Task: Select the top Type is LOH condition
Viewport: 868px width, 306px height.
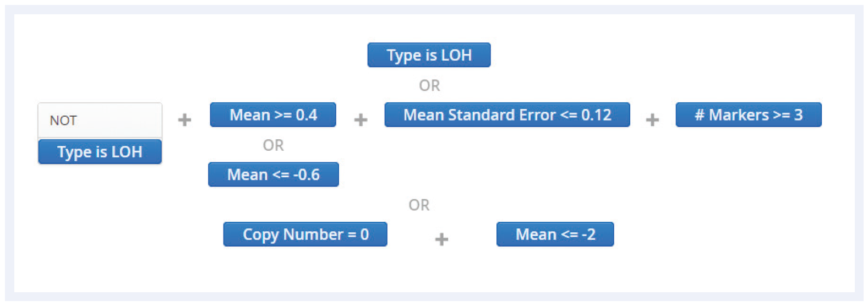Action: pyautogui.click(x=429, y=55)
